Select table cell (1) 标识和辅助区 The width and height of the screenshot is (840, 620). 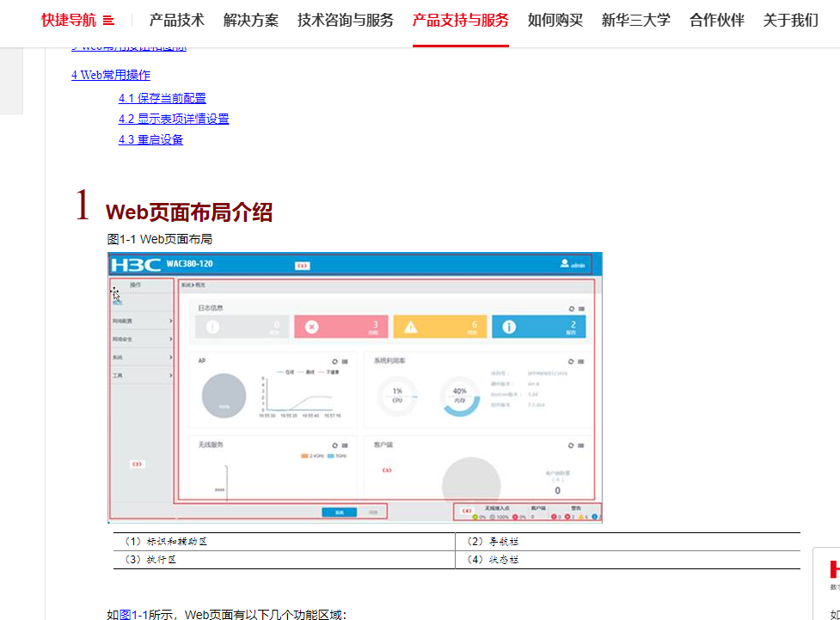(x=284, y=542)
